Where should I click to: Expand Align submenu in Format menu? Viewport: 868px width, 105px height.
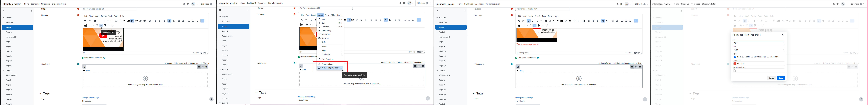[330, 51]
